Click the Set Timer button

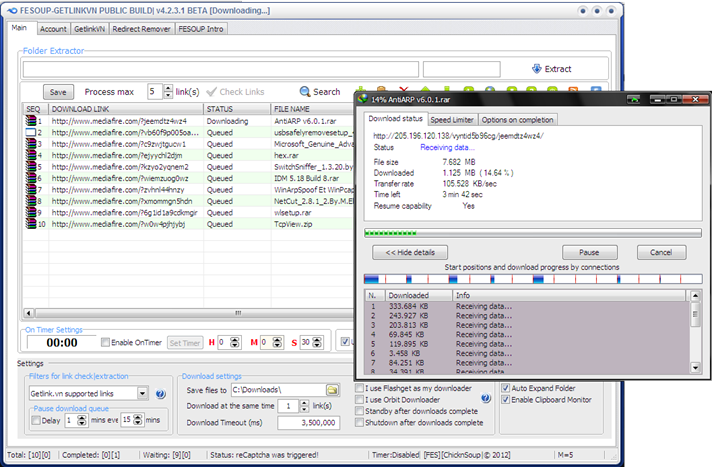click(x=185, y=343)
